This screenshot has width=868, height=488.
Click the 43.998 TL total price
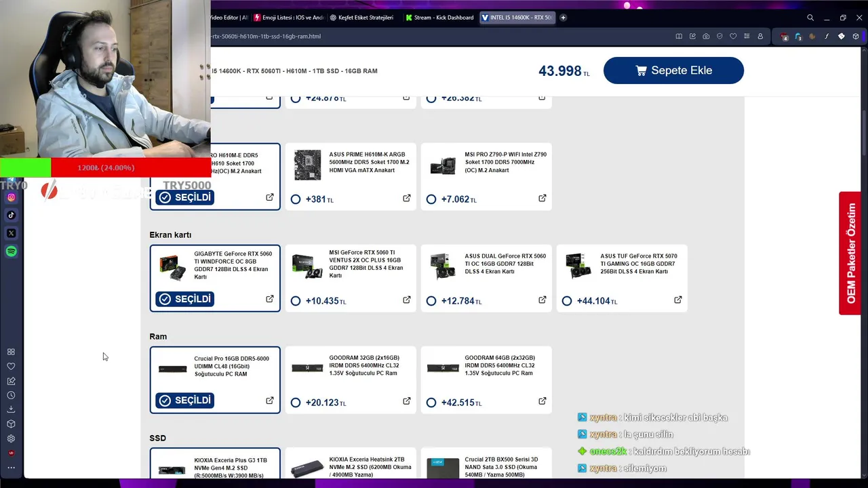click(x=564, y=71)
